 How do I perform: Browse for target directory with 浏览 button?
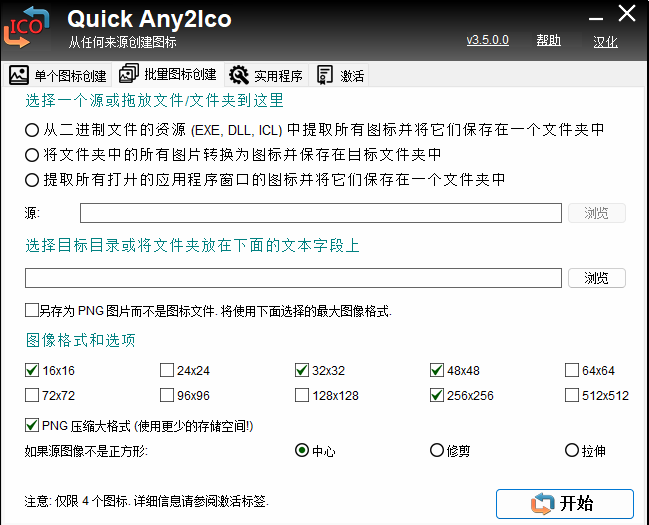click(x=596, y=277)
